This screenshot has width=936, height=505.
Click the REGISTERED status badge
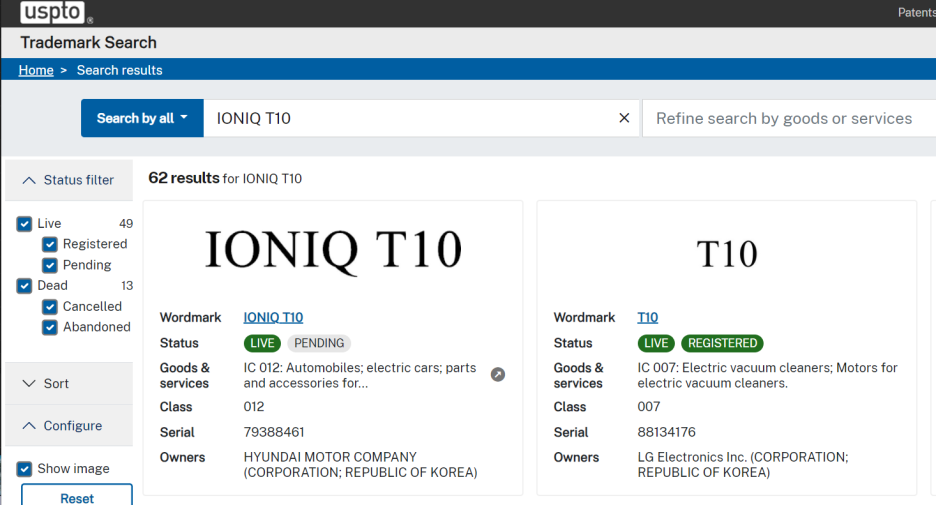[722, 343]
